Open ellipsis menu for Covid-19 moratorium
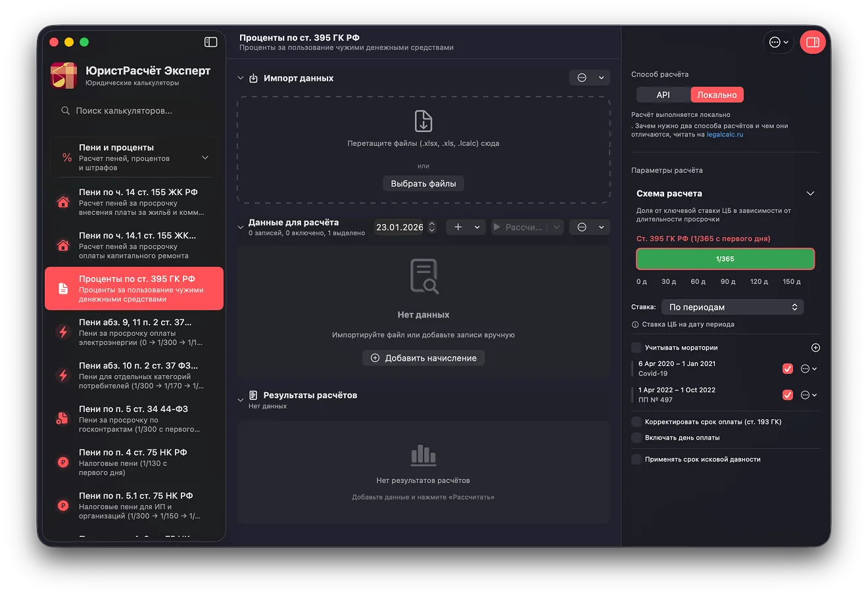This screenshot has width=868, height=596. click(x=809, y=369)
